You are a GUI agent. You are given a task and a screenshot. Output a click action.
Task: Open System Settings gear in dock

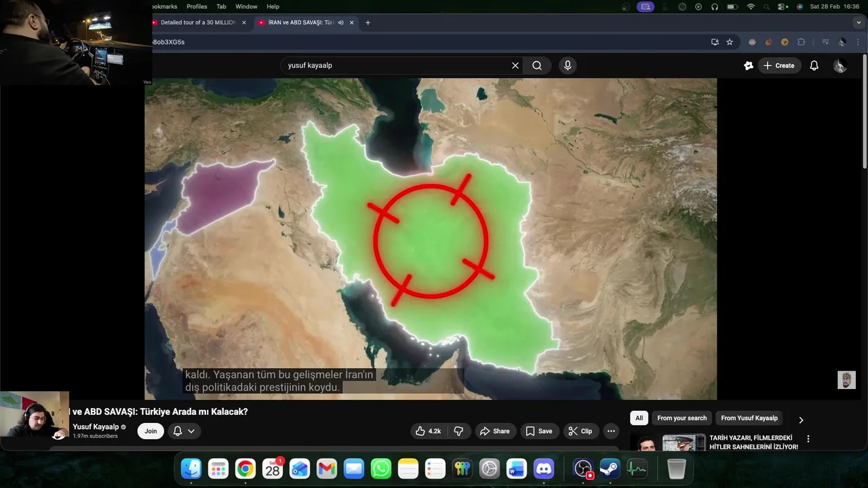tap(490, 468)
